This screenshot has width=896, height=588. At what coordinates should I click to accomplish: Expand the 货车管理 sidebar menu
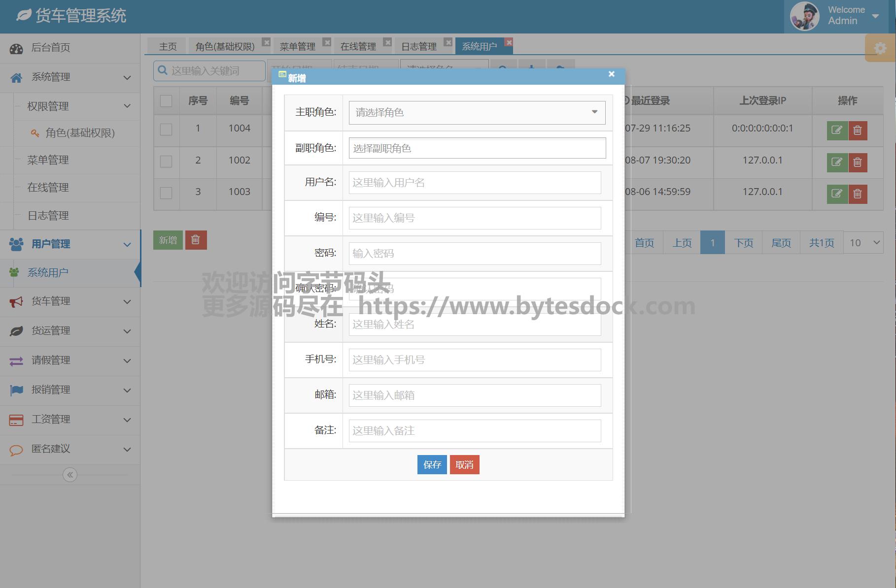70,301
